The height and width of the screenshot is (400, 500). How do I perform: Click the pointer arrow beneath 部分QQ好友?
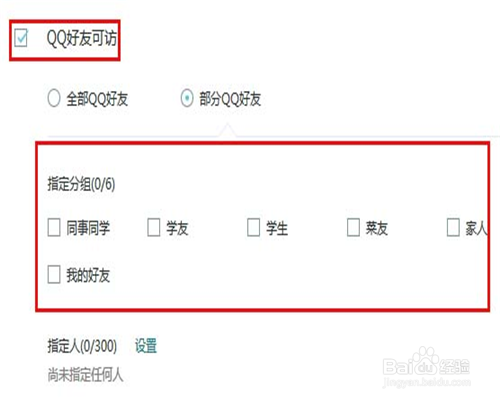coord(227,130)
